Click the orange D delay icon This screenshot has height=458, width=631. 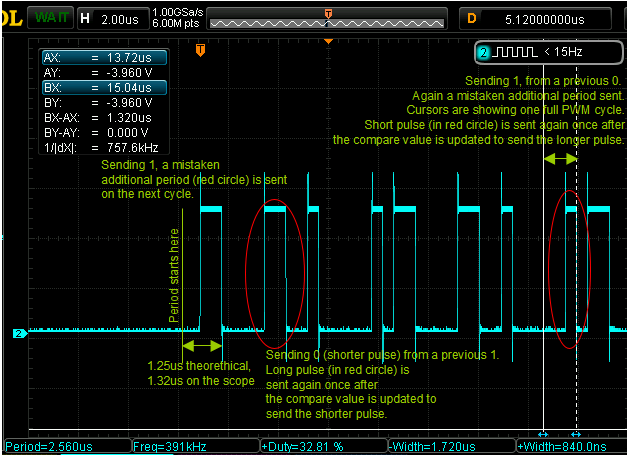[x=471, y=18]
